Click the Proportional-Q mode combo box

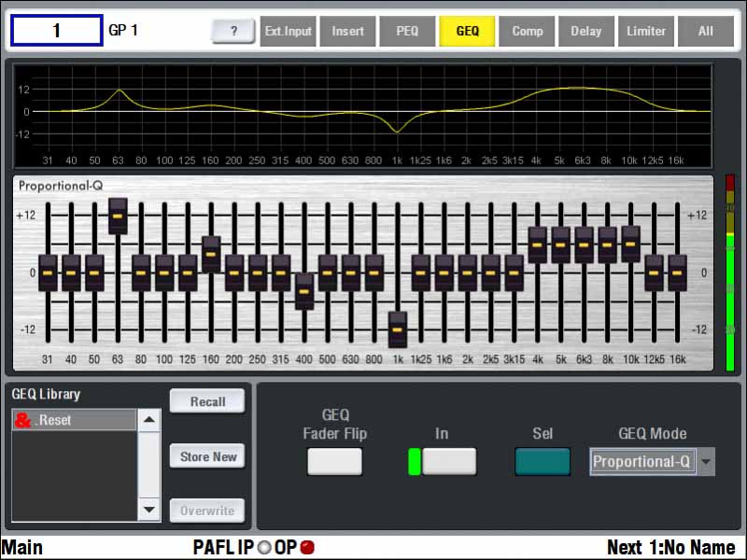[x=642, y=461]
